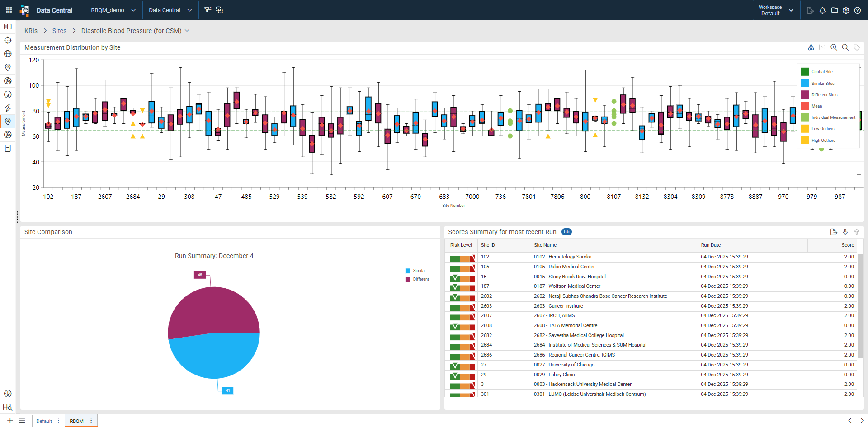Add a new workspace tab with plus
868x427 pixels.
pyautogui.click(x=10, y=421)
